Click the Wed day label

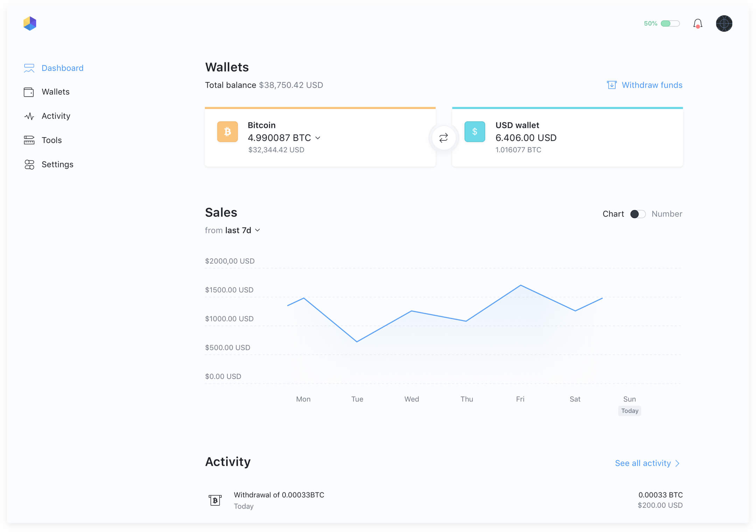(x=412, y=399)
